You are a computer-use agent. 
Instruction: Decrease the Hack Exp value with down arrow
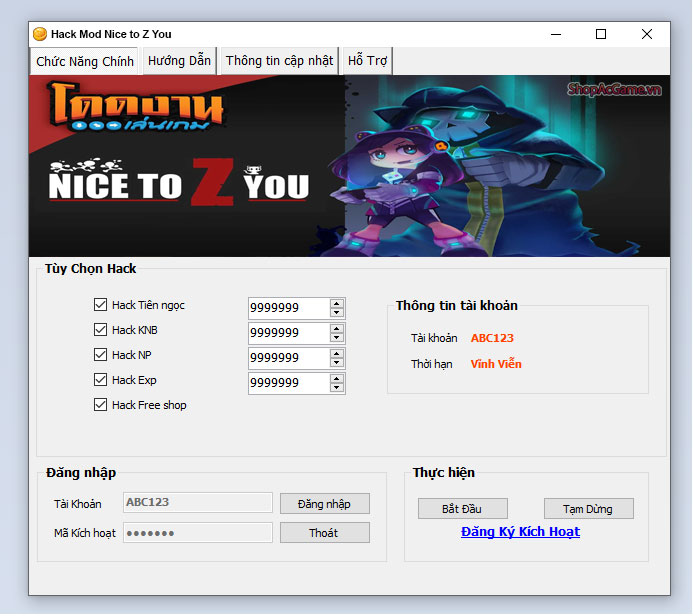point(337,388)
